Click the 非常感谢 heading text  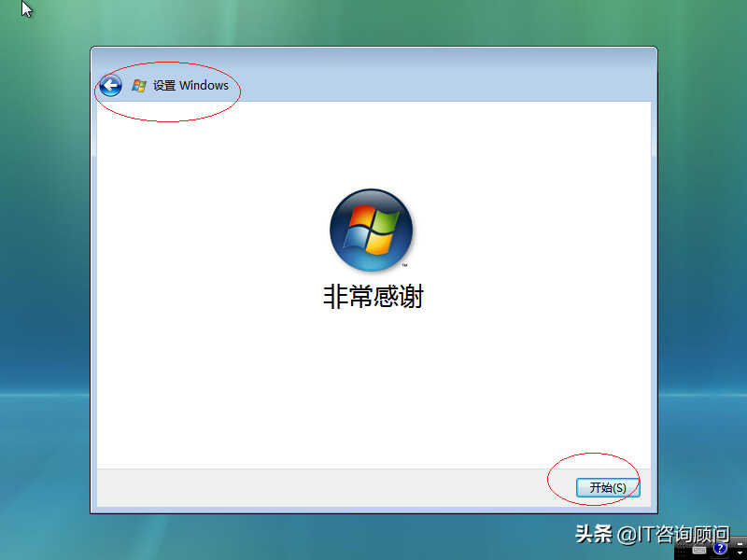(x=373, y=297)
